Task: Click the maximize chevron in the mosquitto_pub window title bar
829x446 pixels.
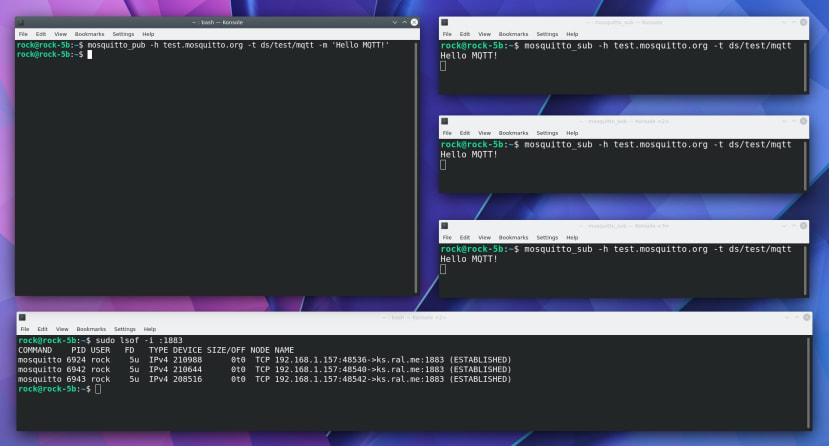Action: 404,22
